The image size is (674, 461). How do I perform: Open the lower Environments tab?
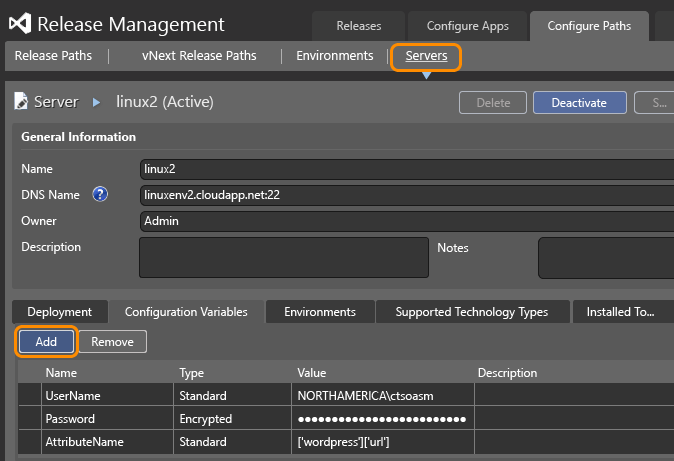(320, 312)
